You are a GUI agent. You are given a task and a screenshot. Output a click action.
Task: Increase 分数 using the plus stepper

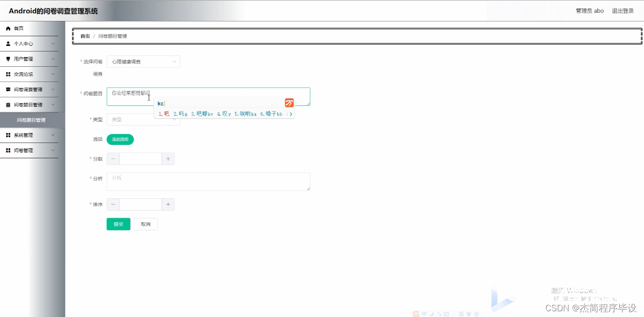168,158
